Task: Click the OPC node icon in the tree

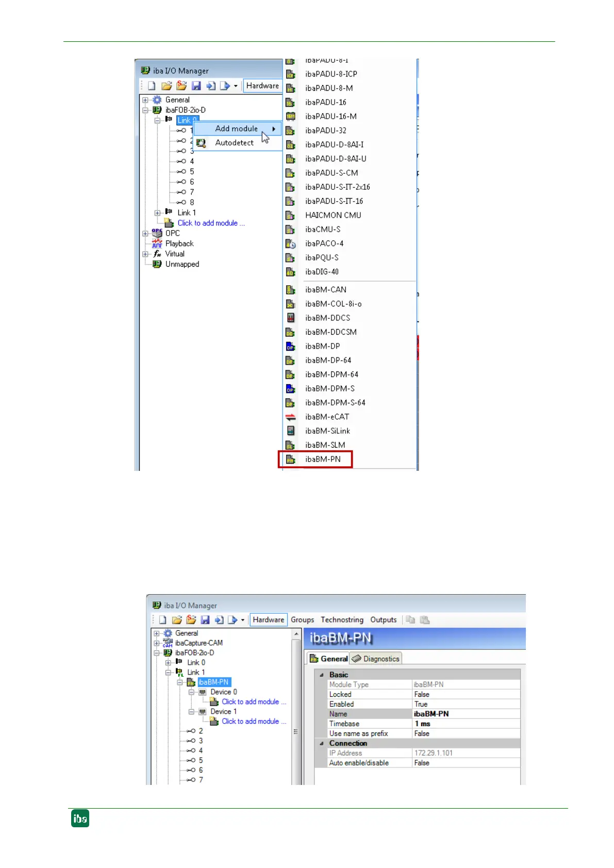Action: pos(157,233)
